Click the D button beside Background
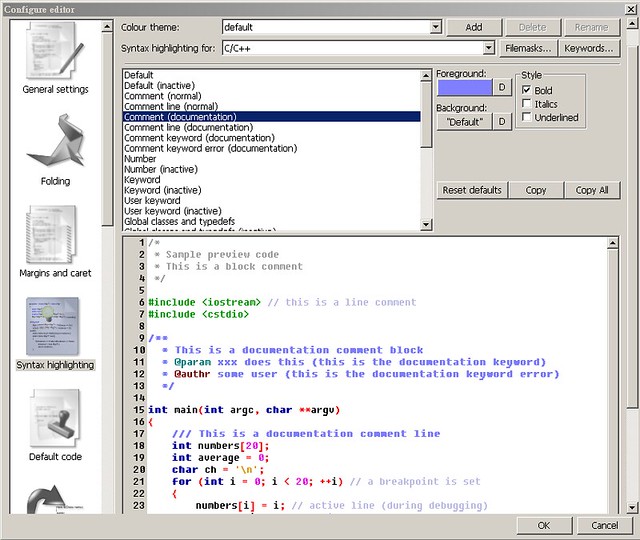This screenshot has height=540, width=640. 502,122
